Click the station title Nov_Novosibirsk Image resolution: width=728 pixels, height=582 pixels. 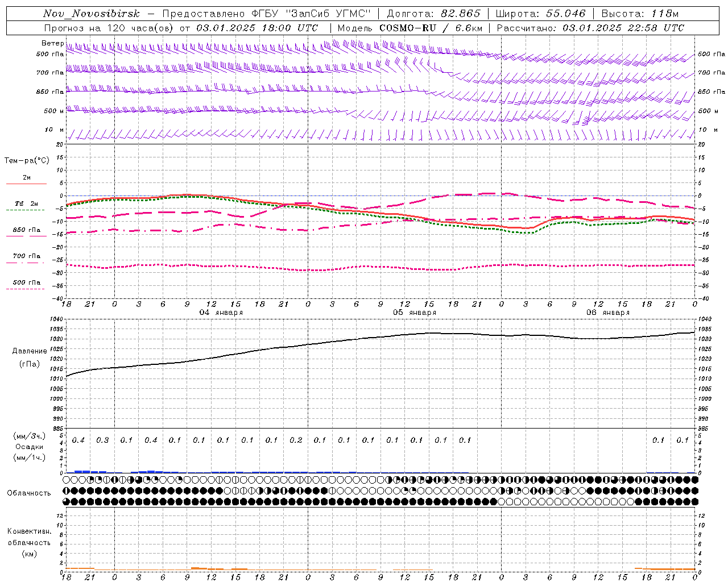pyautogui.click(x=92, y=14)
